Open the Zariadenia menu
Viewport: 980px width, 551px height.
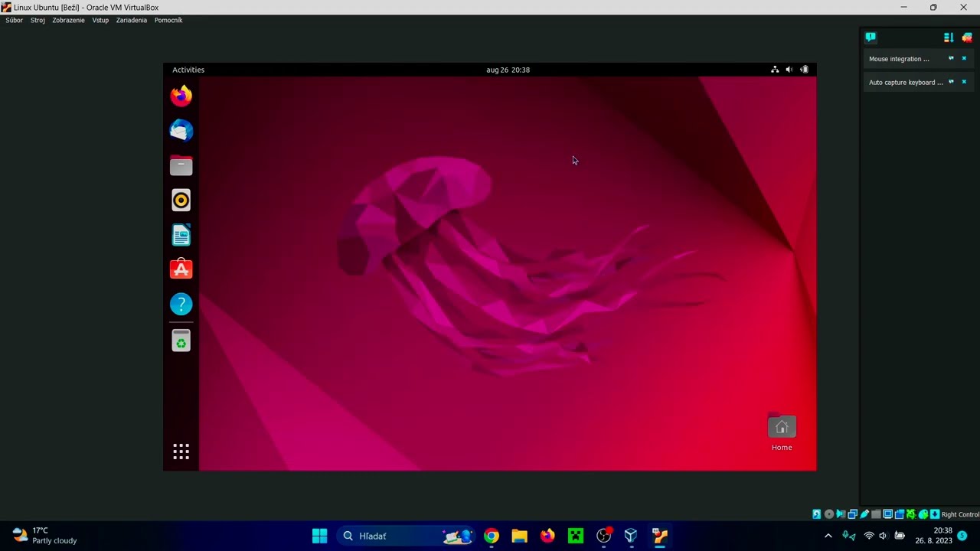(132, 20)
